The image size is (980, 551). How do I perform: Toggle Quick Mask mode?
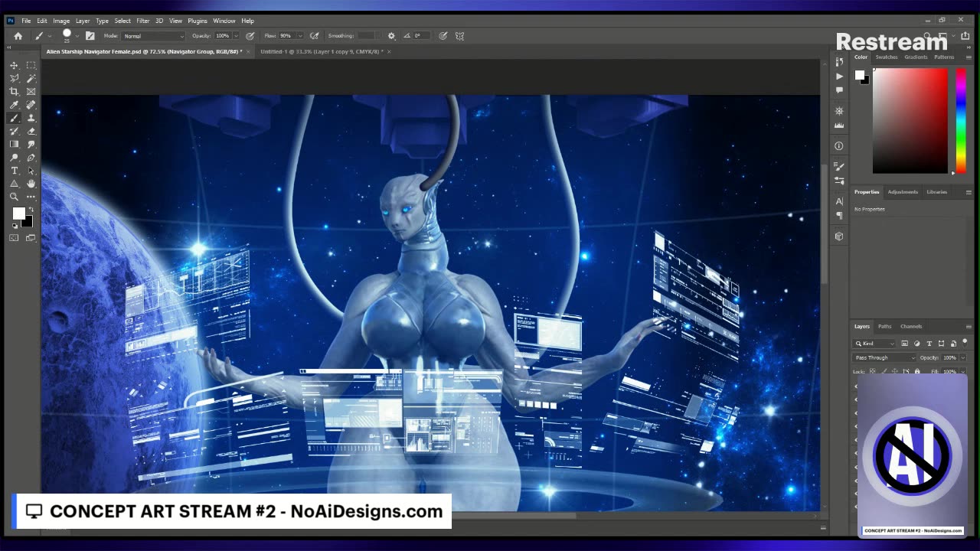pyautogui.click(x=14, y=238)
